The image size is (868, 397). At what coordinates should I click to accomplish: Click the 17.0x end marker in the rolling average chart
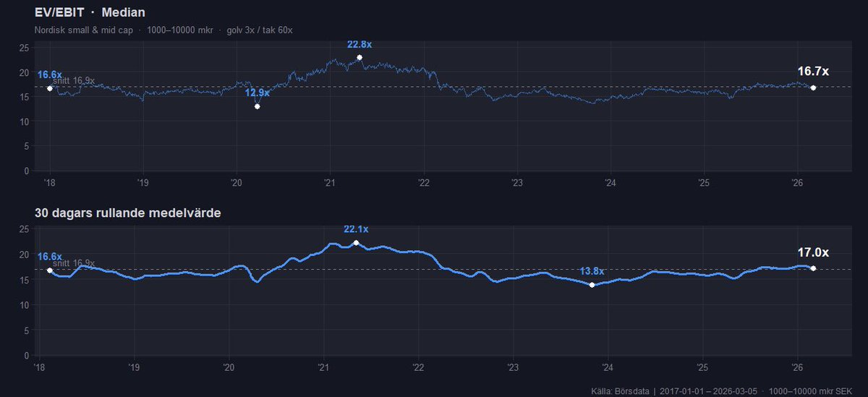tap(813, 268)
